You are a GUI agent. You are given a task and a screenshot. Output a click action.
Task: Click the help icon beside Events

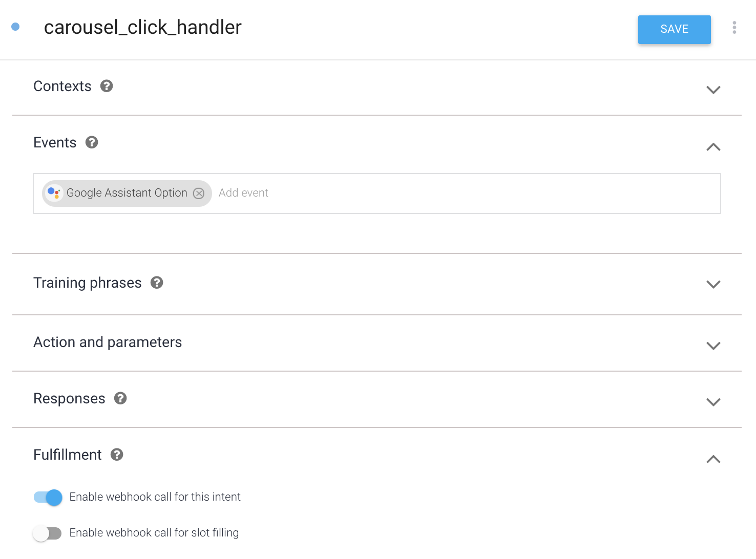point(92,142)
